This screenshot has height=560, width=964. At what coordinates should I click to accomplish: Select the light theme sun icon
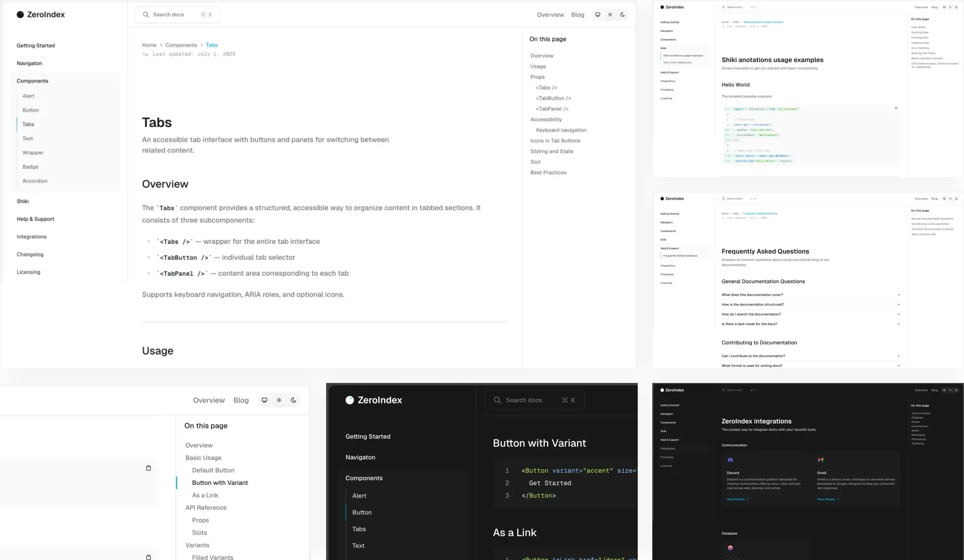point(610,14)
